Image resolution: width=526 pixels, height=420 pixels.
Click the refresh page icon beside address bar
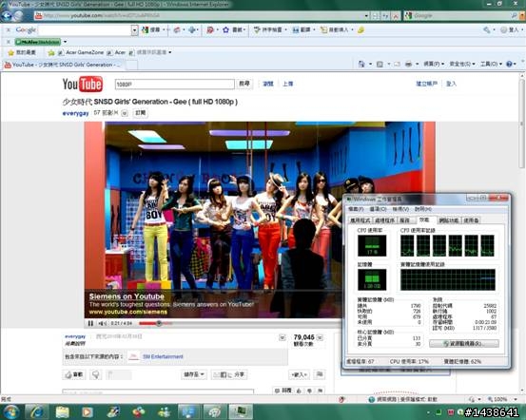(x=386, y=16)
